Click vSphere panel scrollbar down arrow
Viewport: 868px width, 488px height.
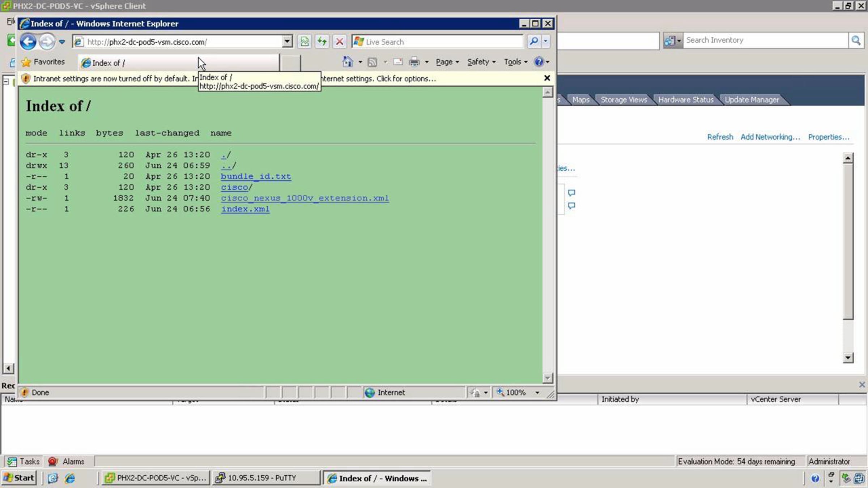pos(848,358)
